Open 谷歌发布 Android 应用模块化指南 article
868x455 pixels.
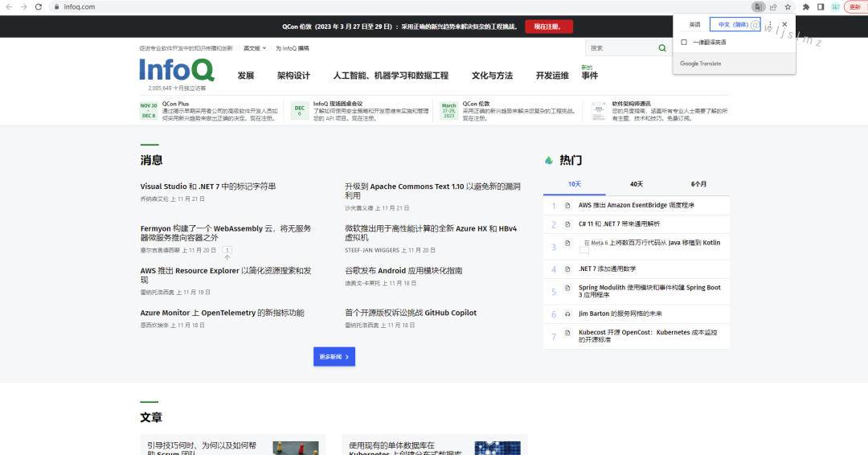point(403,271)
